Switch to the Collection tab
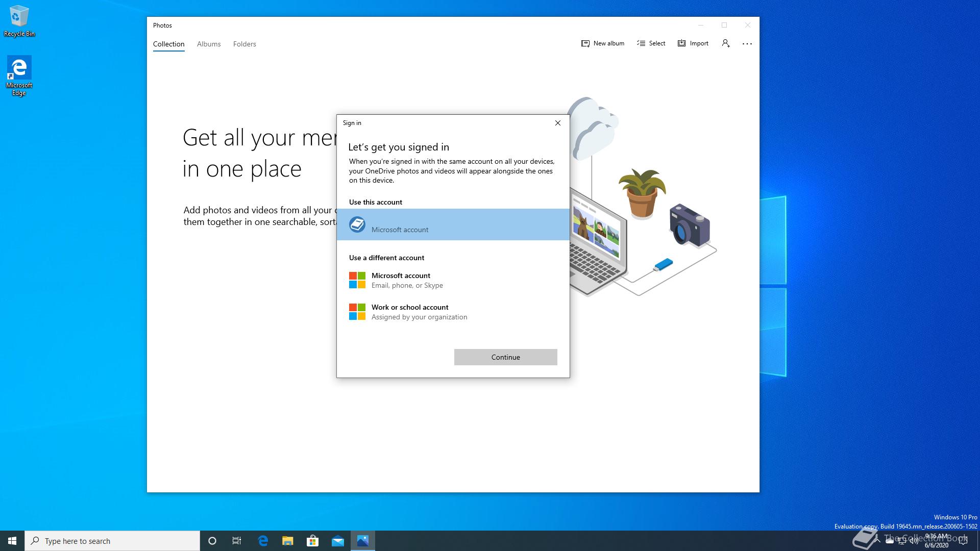 (168, 44)
